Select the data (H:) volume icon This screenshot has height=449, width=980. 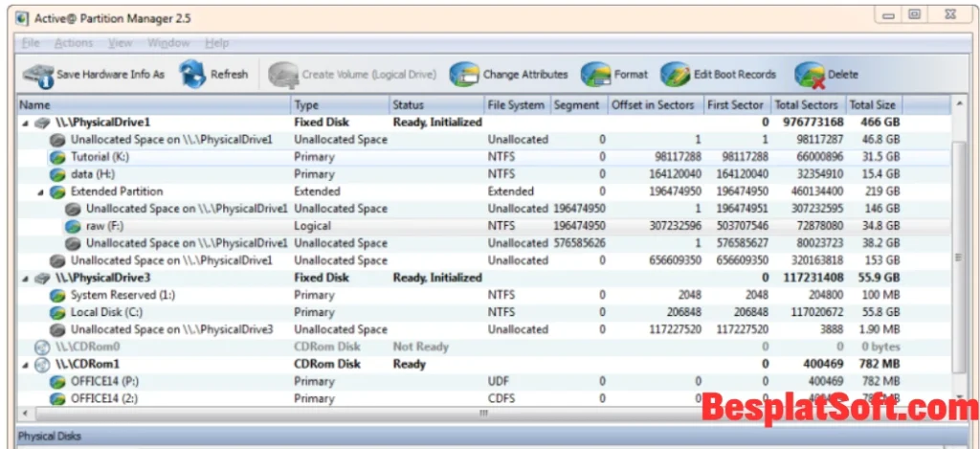click(x=57, y=174)
